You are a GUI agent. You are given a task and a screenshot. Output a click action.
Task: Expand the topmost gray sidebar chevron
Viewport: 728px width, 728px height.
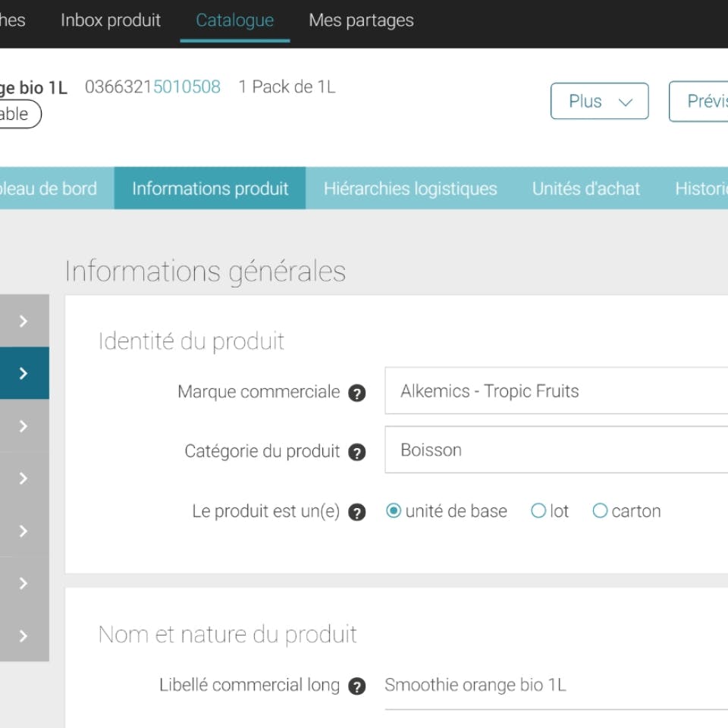(24, 321)
